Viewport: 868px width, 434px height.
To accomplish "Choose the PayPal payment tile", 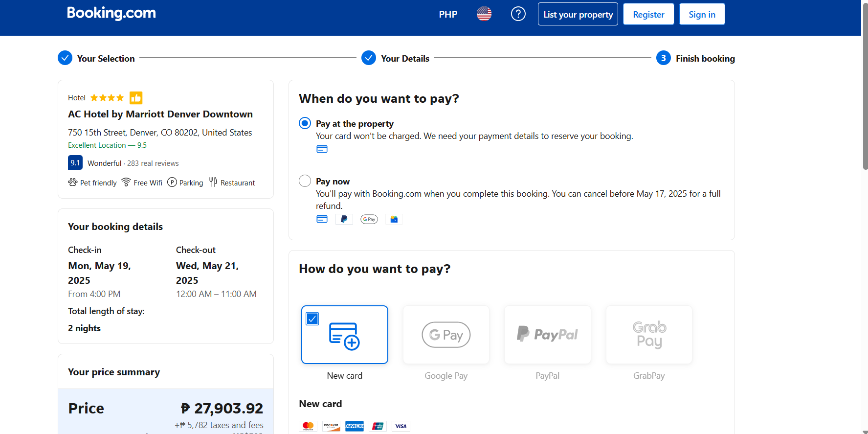I will click(x=548, y=335).
